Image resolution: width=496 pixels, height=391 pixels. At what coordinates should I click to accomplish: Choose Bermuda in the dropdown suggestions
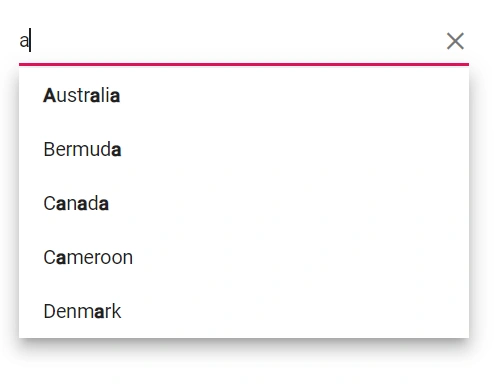point(244,149)
